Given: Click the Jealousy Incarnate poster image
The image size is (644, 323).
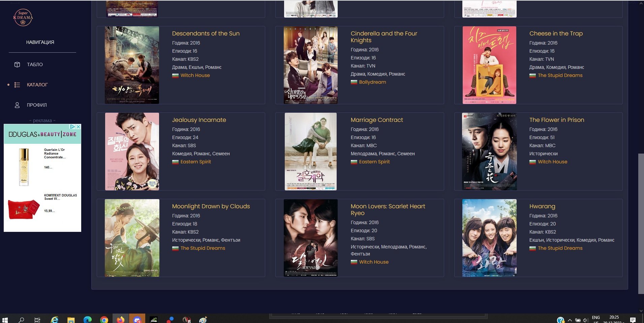Looking at the screenshot, I should tap(132, 152).
